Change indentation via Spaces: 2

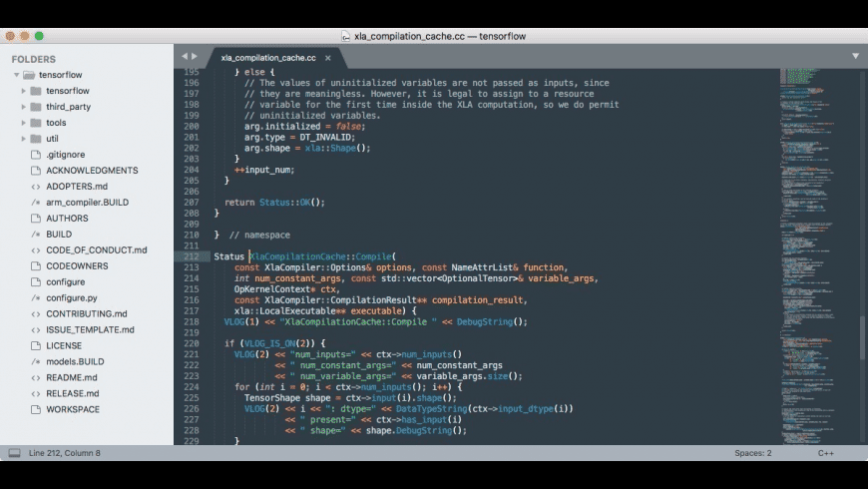point(752,453)
